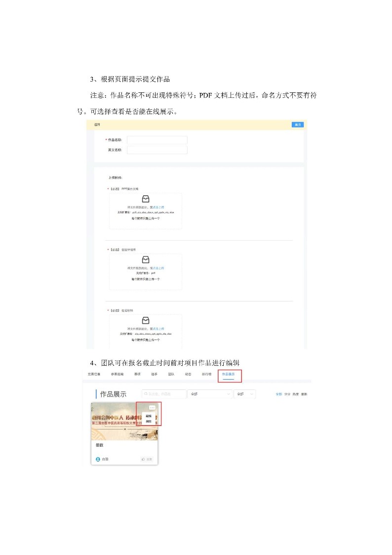This screenshot has height=555, width=392.
Task: Expand the first 全部 filter dropdown
Action: click(x=210, y=394)
